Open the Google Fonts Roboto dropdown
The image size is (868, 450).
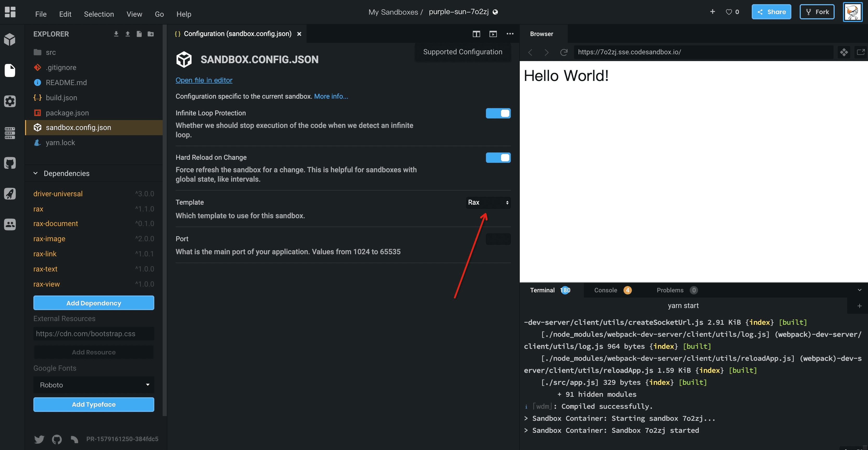coord(94,385)
